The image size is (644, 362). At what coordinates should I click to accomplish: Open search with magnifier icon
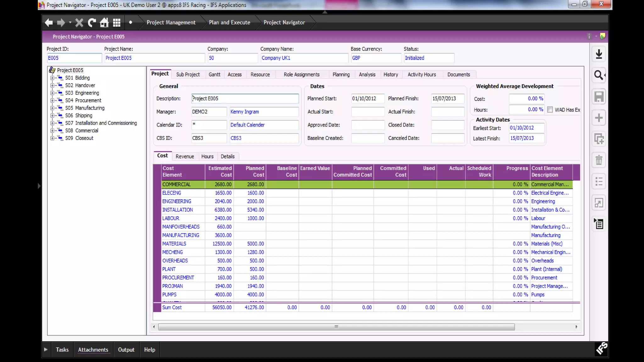(599, 75)
